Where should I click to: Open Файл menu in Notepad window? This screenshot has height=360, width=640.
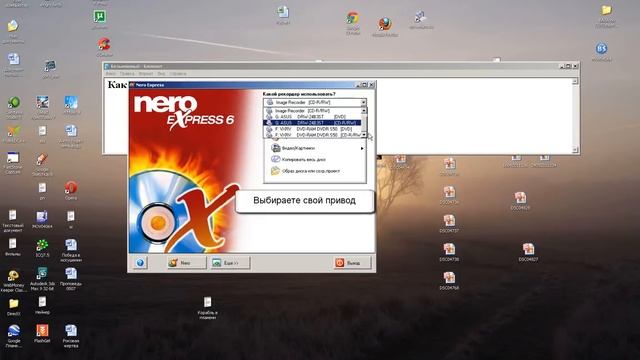pos(111,74)
